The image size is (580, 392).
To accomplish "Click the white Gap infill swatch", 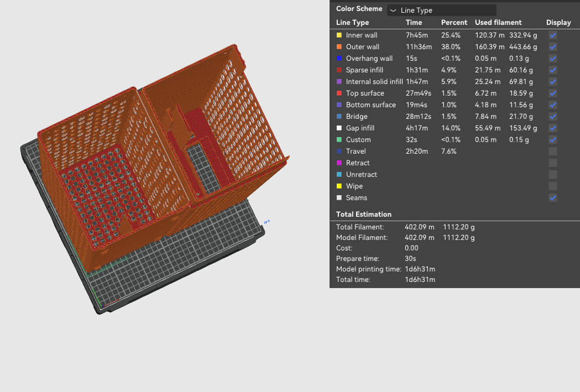I will [339, 128].
